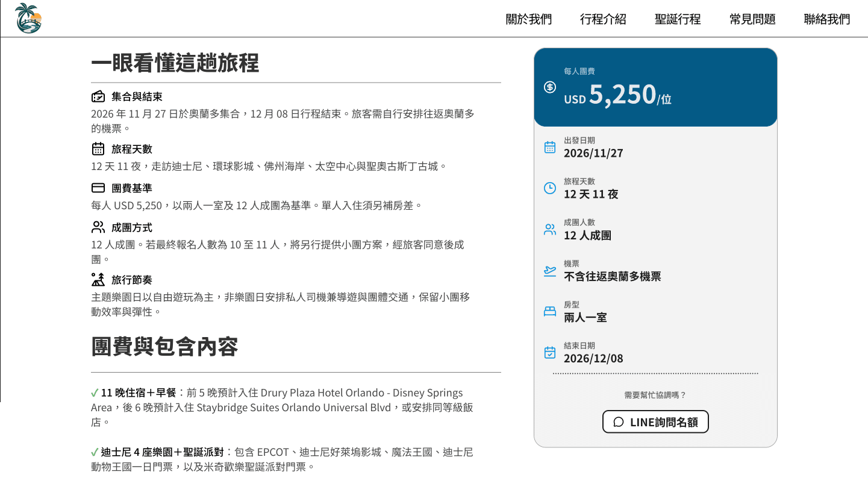Click the clock icon beside 12 天 11 夜
The width and height of the screenshot is (868, 489).
(550, 188)
